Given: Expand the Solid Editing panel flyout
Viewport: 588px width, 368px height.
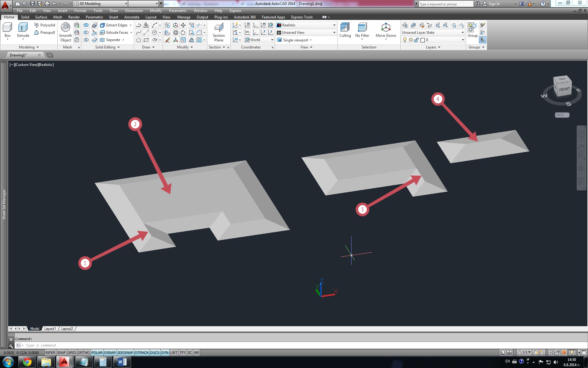Looking at the screenshot, I should [107, 47].
